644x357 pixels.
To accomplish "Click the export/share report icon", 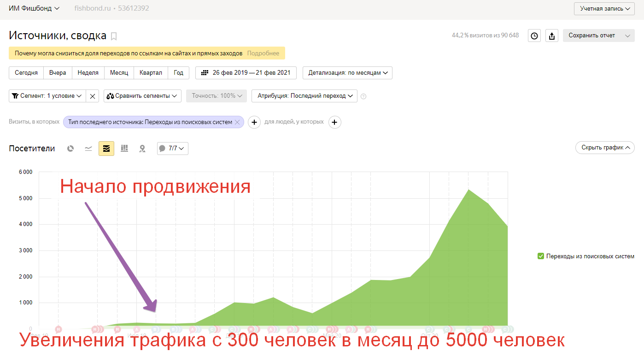I will pyautogui.click(x=552, y=36).
